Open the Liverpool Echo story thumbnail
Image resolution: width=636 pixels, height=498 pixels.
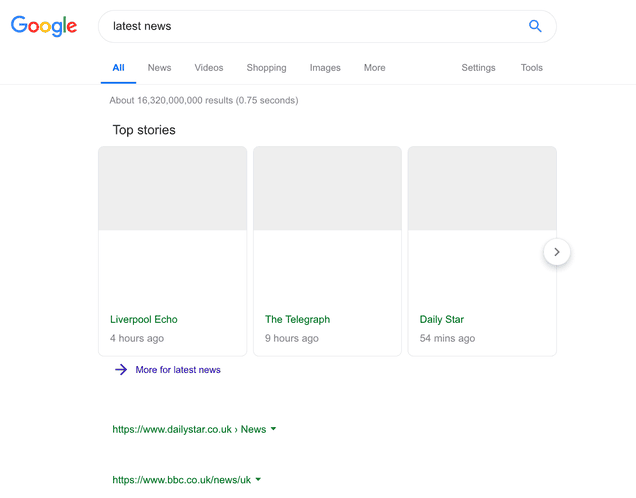point(173,188)
